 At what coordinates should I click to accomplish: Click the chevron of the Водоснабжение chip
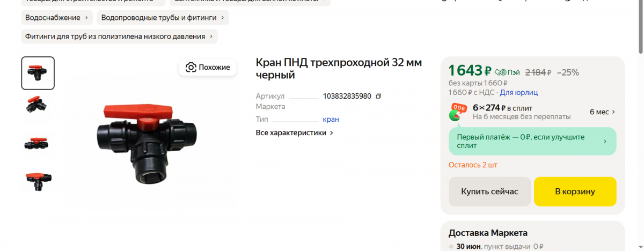[x=86, y=18]
